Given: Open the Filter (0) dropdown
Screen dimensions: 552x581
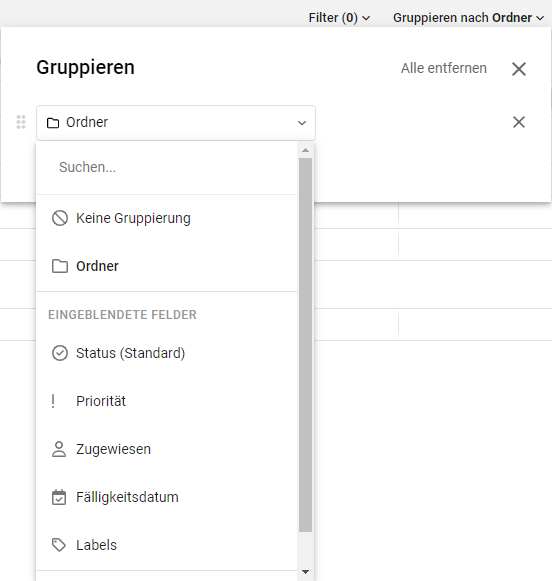Looking at the screenshot, I should tap(339, 18).
